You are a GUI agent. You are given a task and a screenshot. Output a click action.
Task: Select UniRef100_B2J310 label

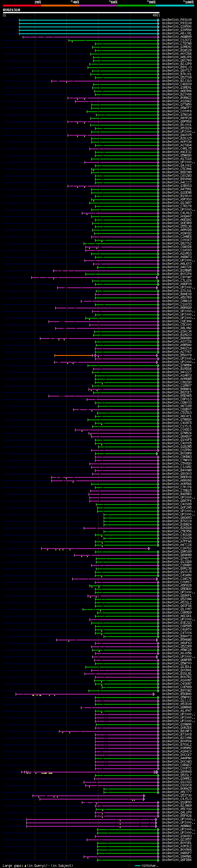pos(177,81)
